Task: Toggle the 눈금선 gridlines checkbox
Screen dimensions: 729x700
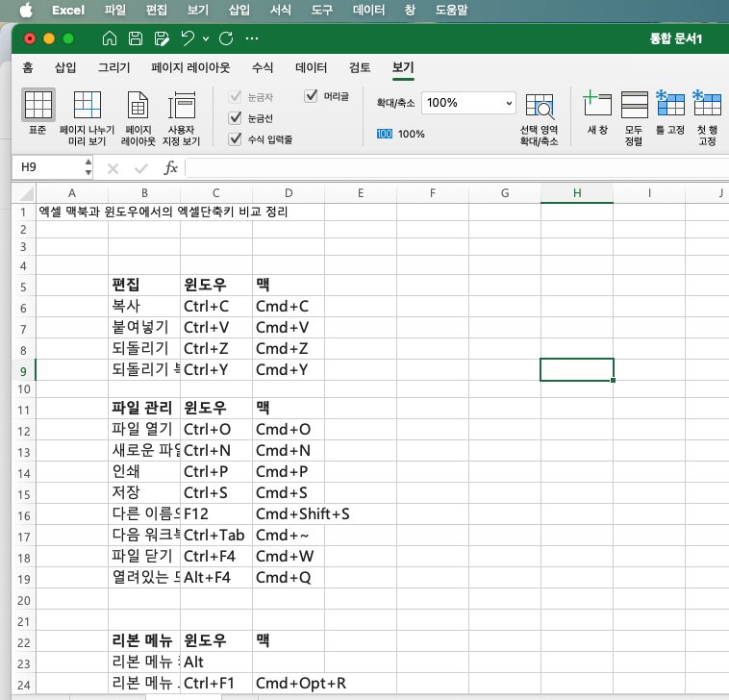Action: pos(236,118)
